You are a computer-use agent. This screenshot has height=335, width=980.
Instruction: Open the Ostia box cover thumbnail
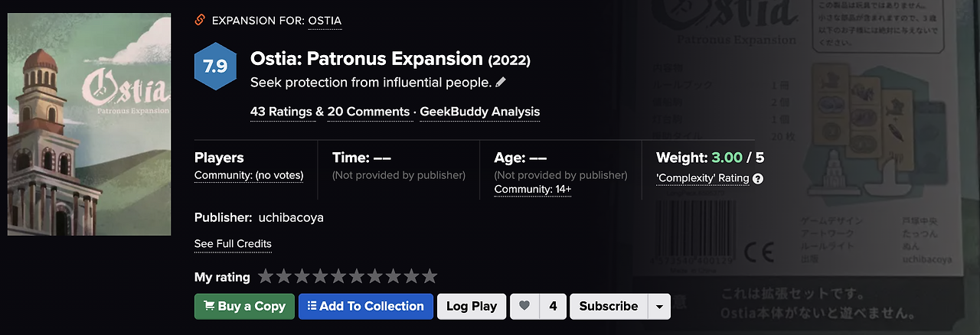tap(90, 124)
